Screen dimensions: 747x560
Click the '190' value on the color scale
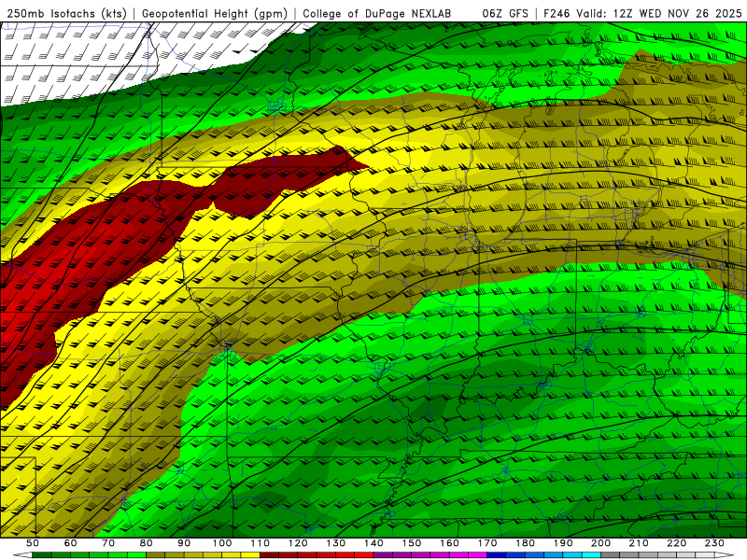click(563, 543)
